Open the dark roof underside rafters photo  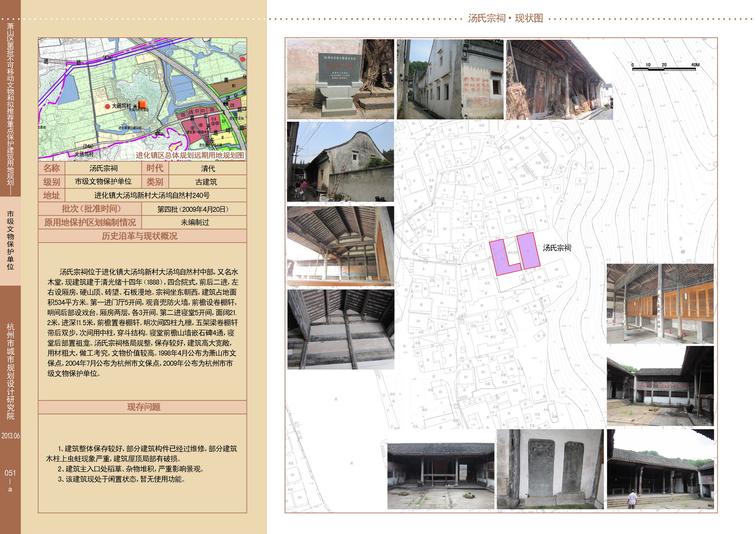pyautogui.click(x=340, y=329)
